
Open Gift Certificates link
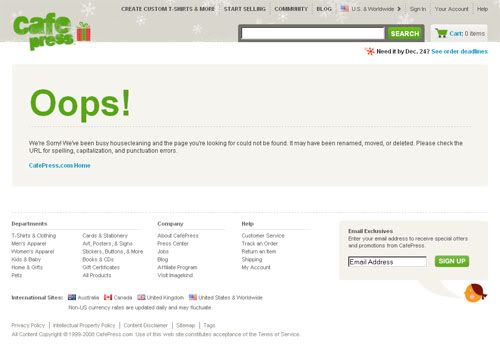coord(101,267)
